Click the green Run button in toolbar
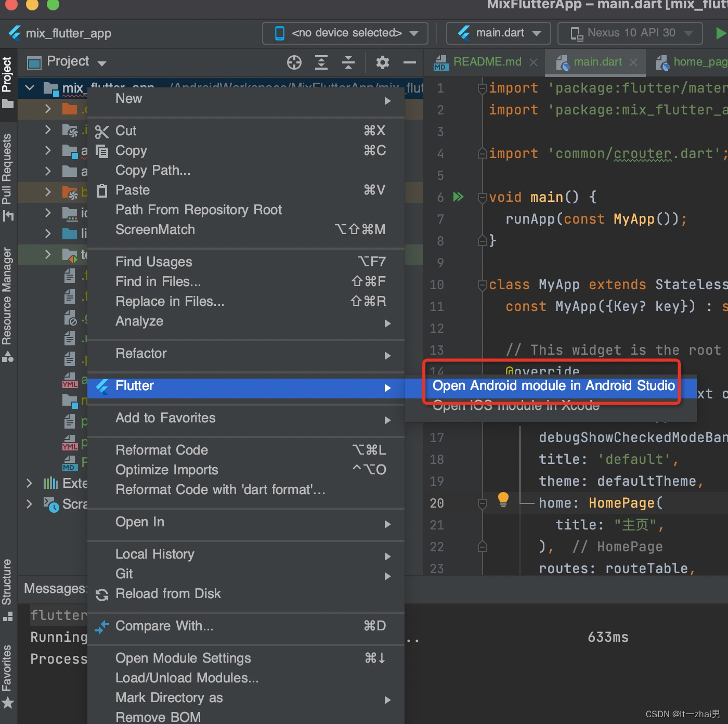This screenshot has width=728, height=724. point(721,33)
